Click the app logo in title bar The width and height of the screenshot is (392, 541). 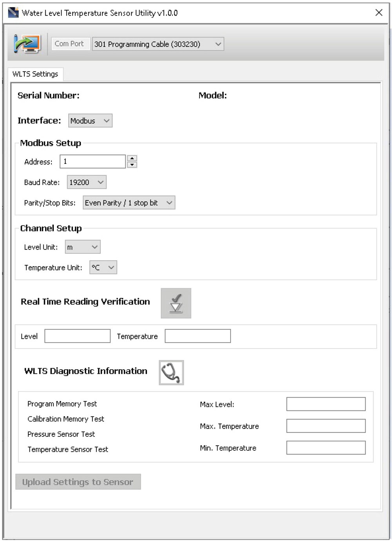(x=13, y=13)
